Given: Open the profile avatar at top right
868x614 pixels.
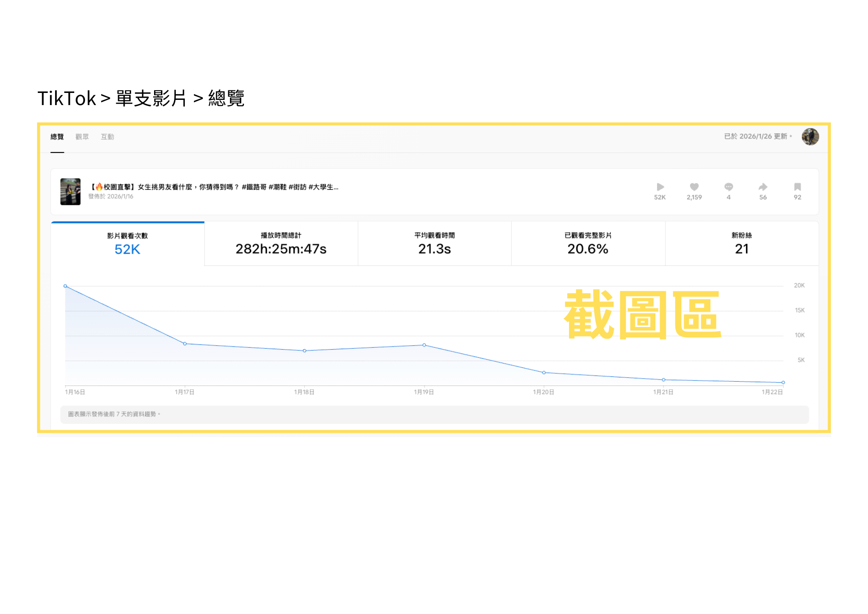Looking at the screenshot, I should coord(810,137).
